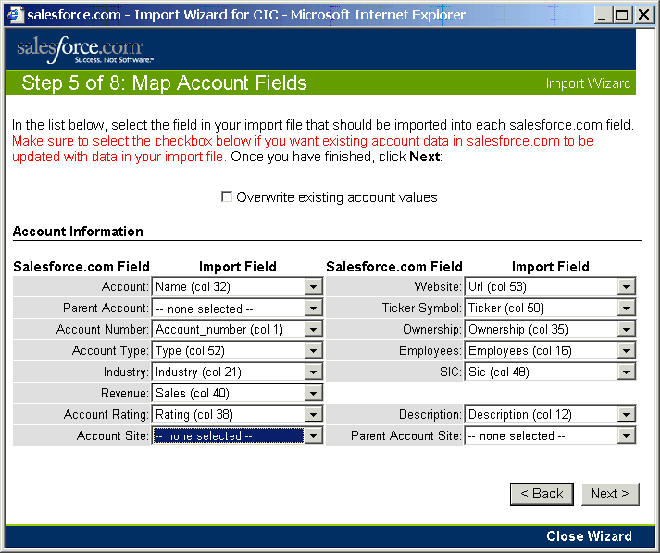Expand the Description import field dropdown
The height and width of the screenshot is (553, 660).
coord(550,415)
